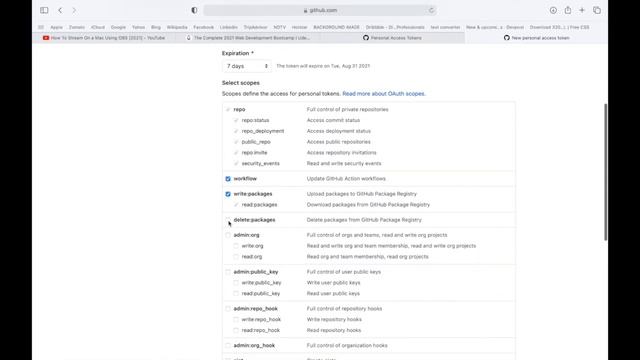This screenshot has width=640, height=360.
Task: Uncheck the write:packages checkbox
Action: tap(228, 194)
